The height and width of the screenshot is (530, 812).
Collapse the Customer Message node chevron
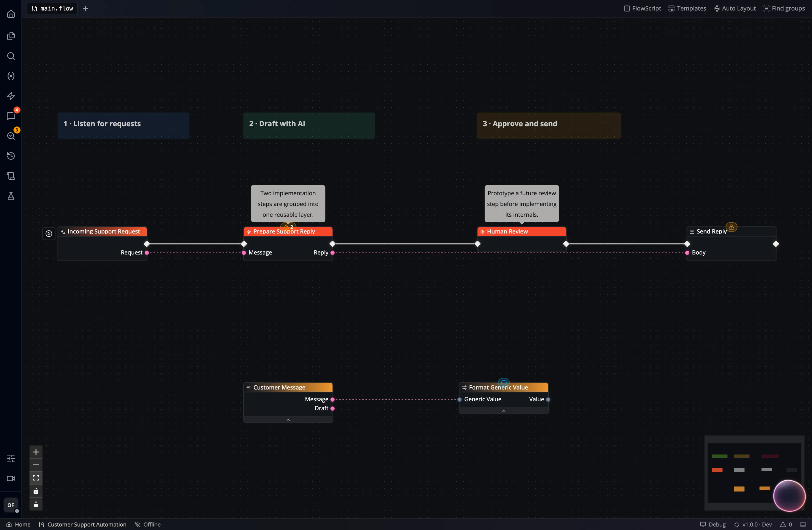[x=288, y=420]
